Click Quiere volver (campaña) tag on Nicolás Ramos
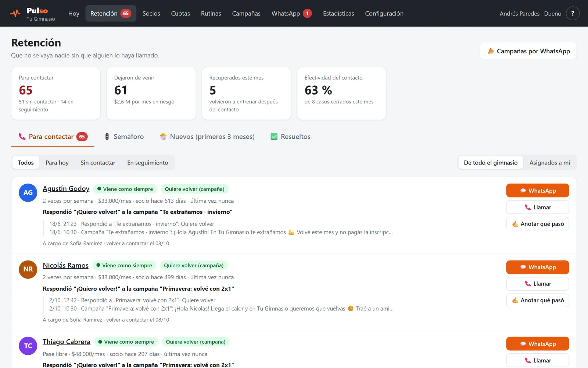 [x=194, y=265]
